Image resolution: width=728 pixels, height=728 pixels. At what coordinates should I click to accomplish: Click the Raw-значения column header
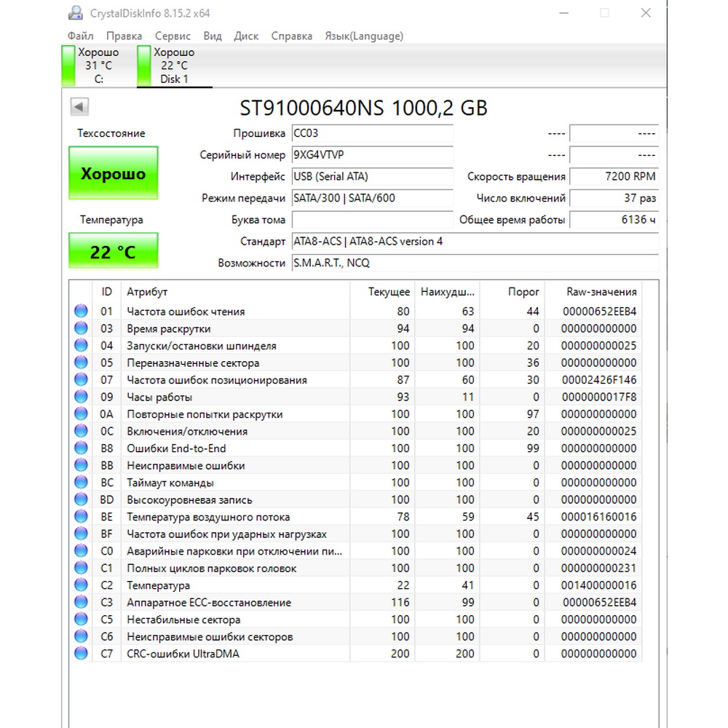point(601,292)
